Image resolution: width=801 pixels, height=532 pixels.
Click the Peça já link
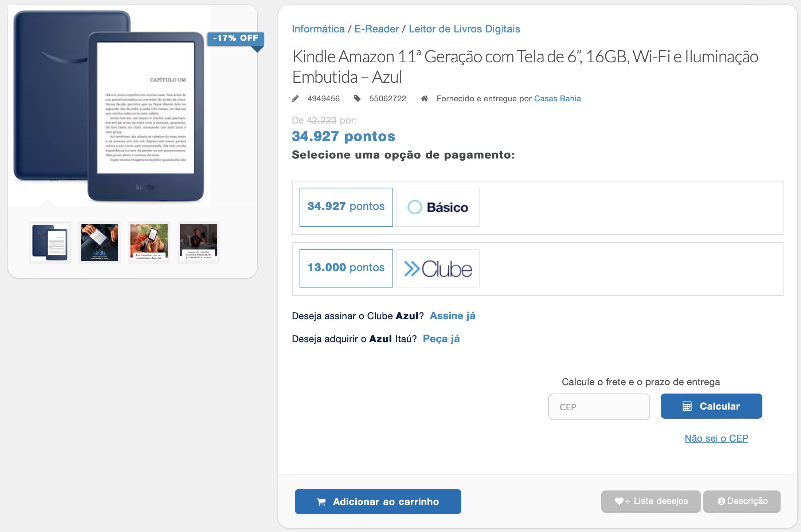pyautogui.click(x=441, y=339)
